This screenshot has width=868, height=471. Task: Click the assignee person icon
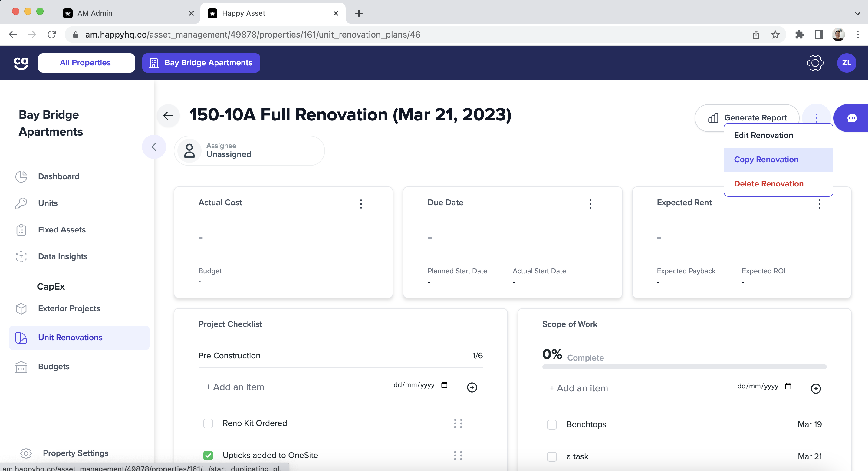[x=189, y=151]
